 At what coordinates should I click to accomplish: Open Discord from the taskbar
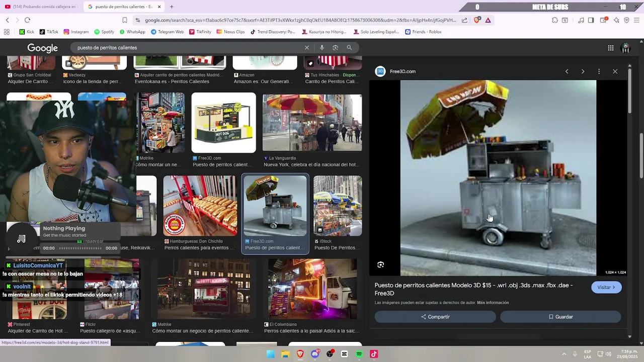[315, 354]
